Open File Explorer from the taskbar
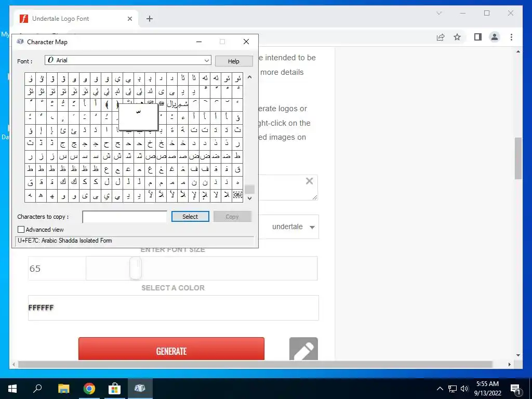The image size is (532, 399). point(63,388)
